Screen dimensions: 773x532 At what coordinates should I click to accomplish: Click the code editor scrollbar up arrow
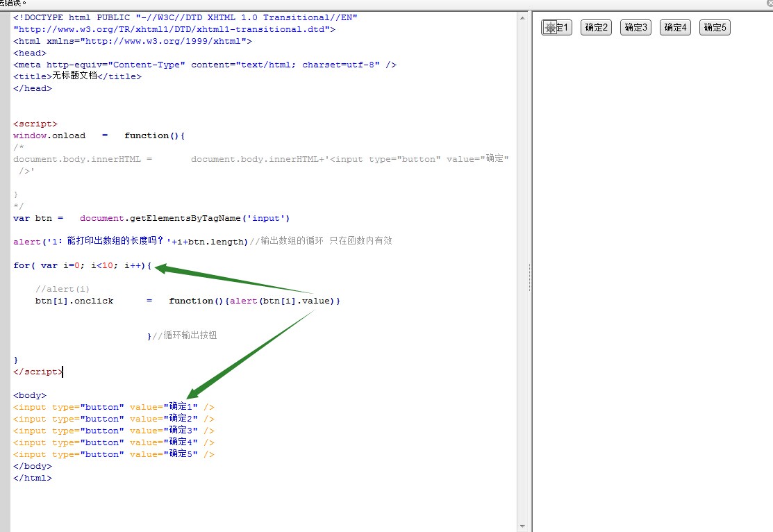click(x=522, y=18)
